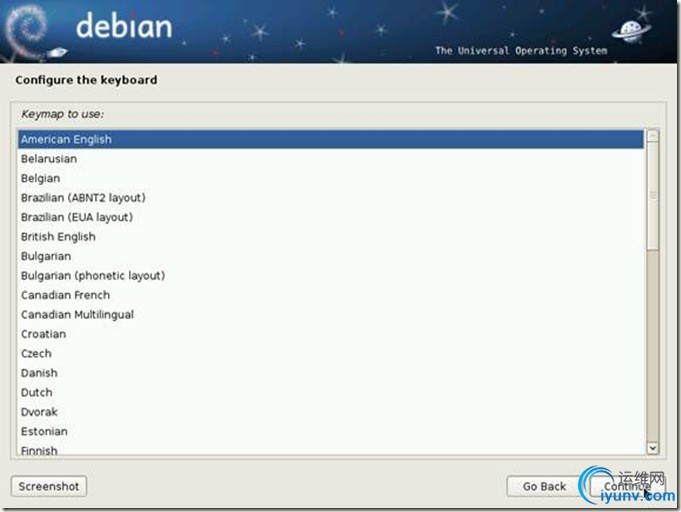Continue to the next installer step
The height and width of the screenshot is (512, 681).
point(626,486)
